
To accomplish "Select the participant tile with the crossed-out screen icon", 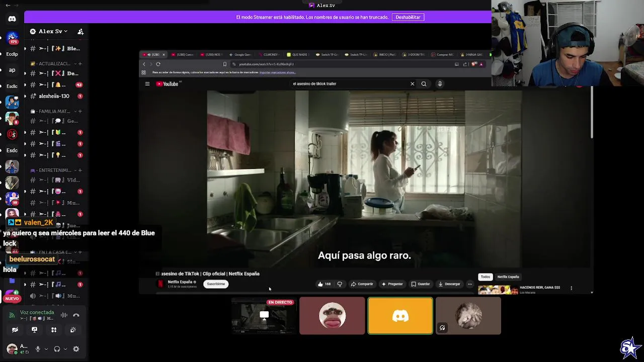I will pos(468,316).
